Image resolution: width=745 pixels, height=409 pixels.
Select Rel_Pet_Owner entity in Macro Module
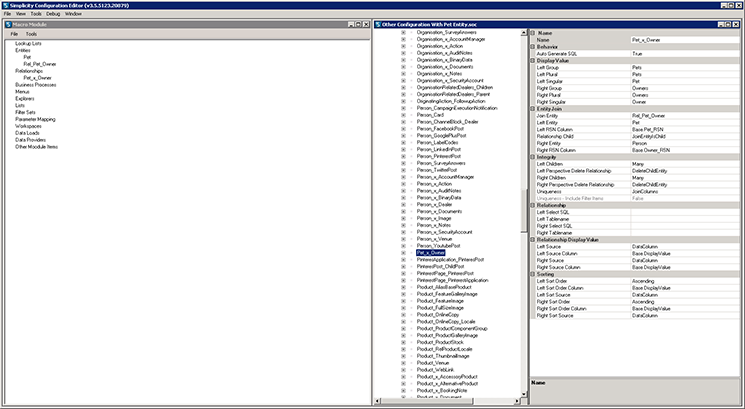pyautogui.click(x=40, y=64)
